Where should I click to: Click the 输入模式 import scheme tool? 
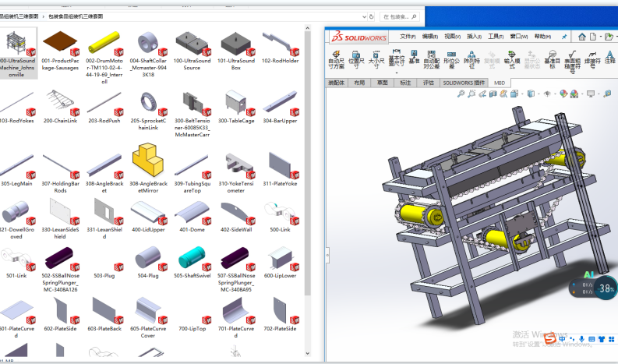(511, 60)
